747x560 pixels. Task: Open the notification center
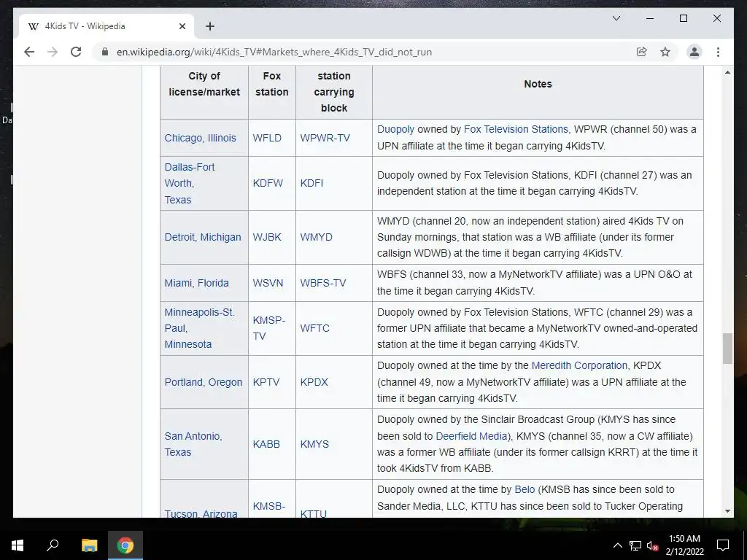click(x=723, y=545)
